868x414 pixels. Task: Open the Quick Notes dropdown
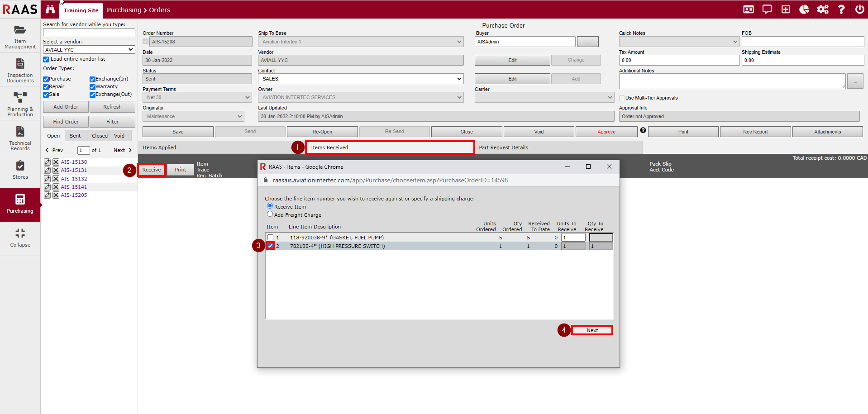point(679,42)
